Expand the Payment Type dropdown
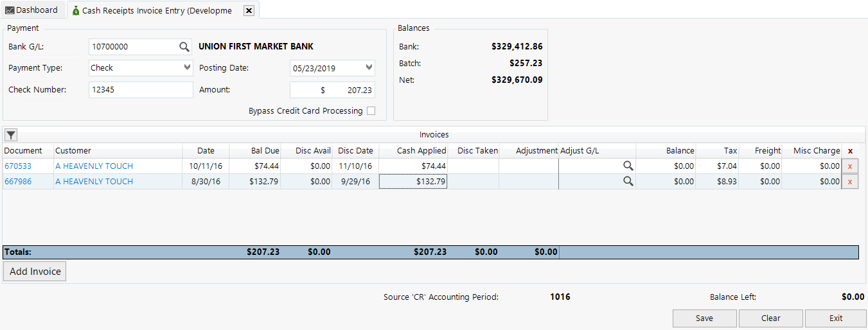The image size is (868, 330). tap(187, 67)
